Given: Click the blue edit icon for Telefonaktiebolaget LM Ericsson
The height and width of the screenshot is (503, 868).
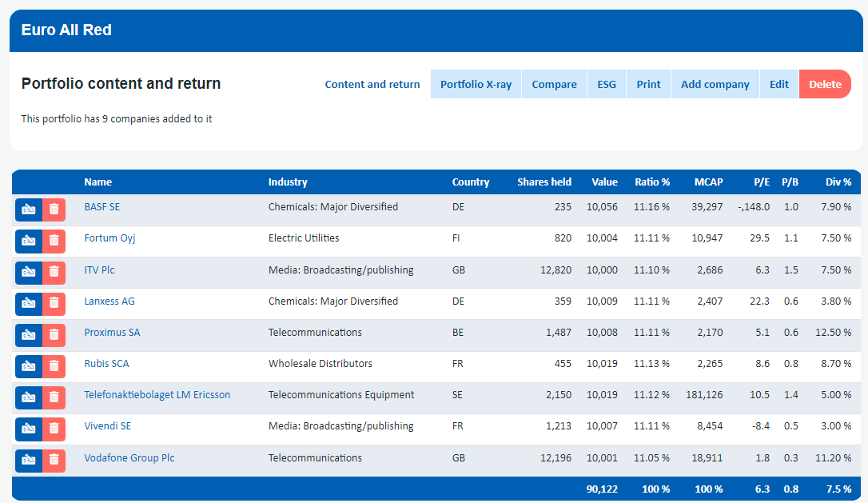Looking at the screenshot, I should tap(29, 397).
